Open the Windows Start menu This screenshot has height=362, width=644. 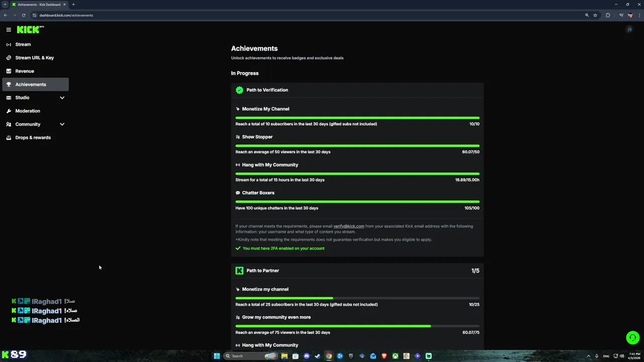tap(217, 356)
